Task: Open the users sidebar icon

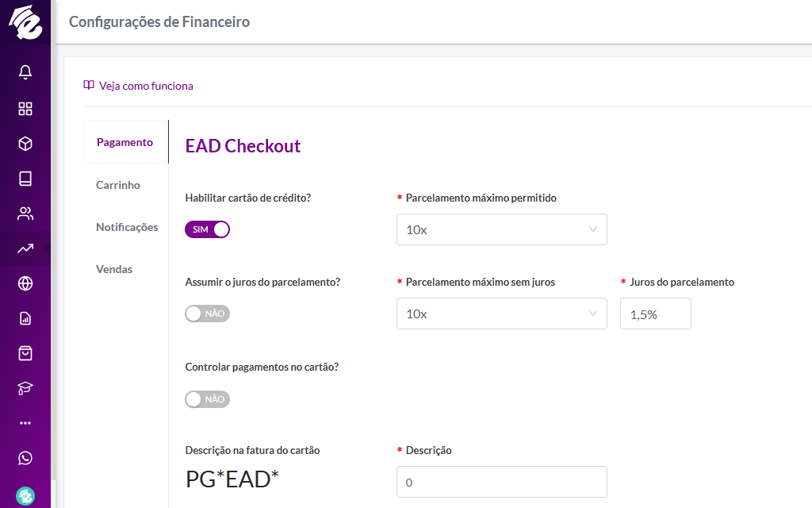Action: click(25, 214)
